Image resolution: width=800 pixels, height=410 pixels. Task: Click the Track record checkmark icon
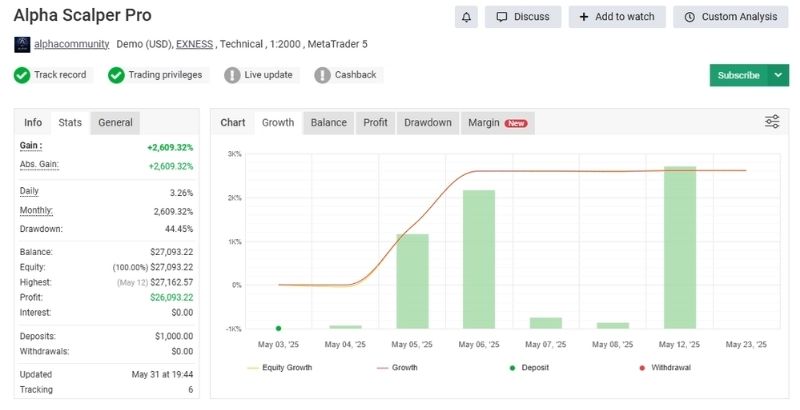coord(22,75)
